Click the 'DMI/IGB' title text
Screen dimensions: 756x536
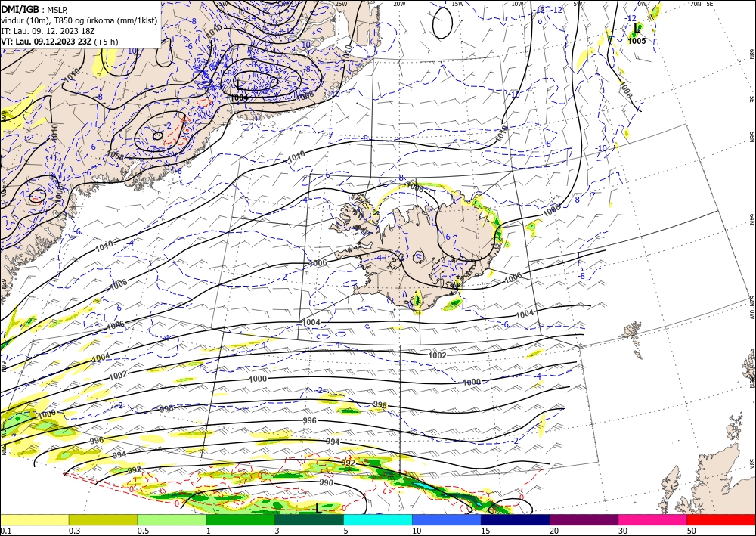(x=20, y=9)
